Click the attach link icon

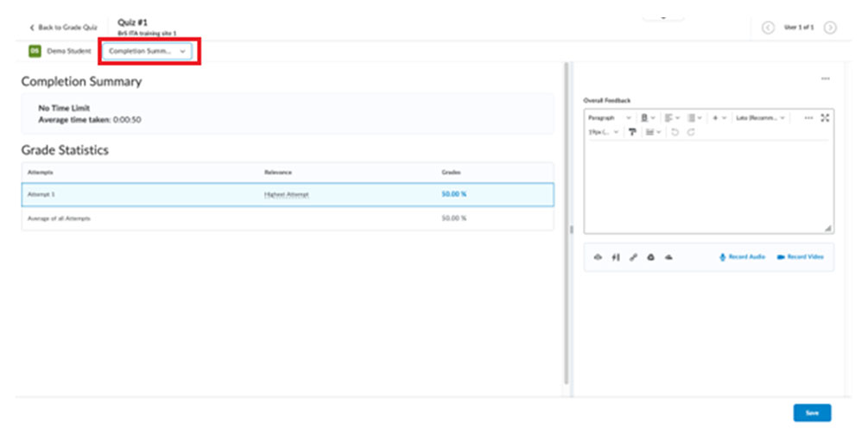(x=633, y=257)
